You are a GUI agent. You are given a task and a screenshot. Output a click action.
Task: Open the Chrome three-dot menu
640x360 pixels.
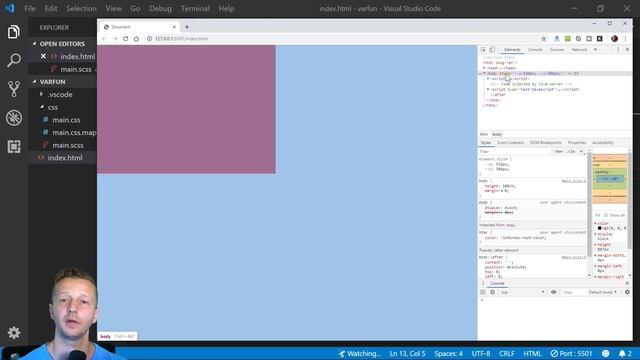coord(625,39)
